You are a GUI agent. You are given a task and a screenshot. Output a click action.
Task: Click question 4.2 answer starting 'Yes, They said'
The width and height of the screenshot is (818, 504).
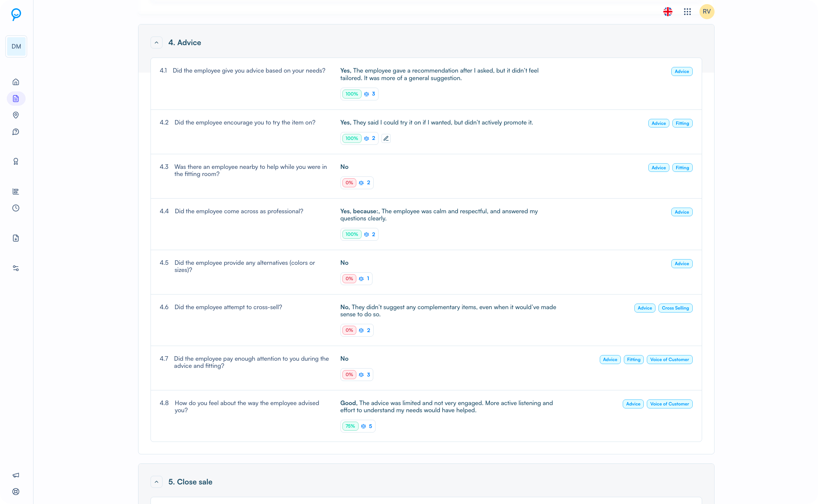pos(436,123)
